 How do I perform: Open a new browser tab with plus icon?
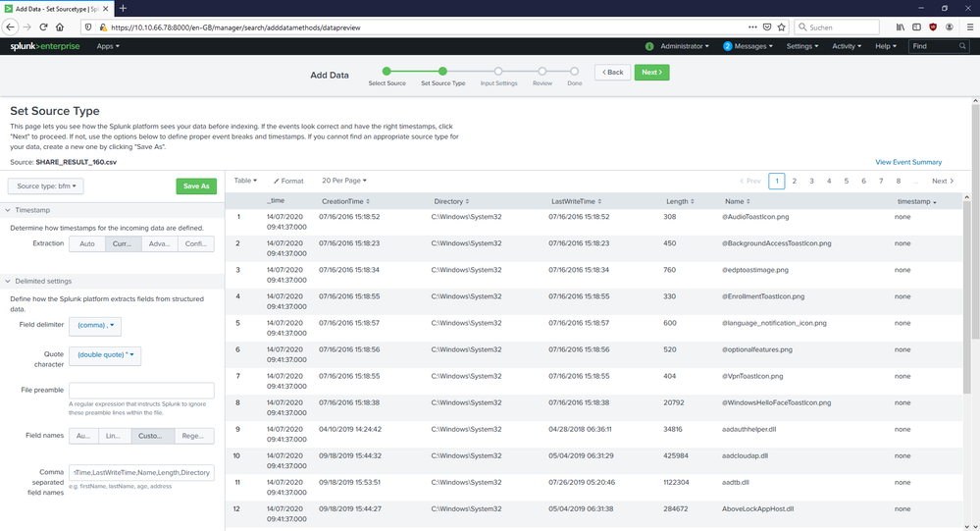[124, 8]
